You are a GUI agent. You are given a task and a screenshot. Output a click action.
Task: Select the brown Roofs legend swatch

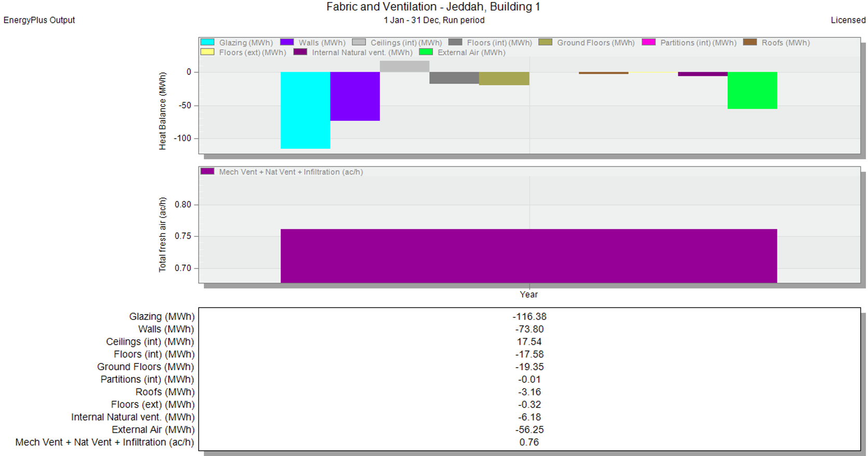click(x=750, y=42)
